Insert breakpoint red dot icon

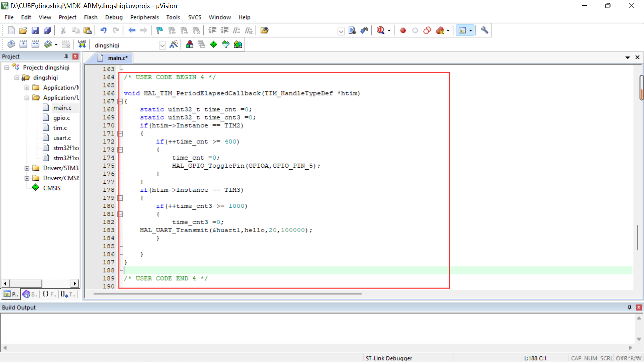click(x=403, y=31)
